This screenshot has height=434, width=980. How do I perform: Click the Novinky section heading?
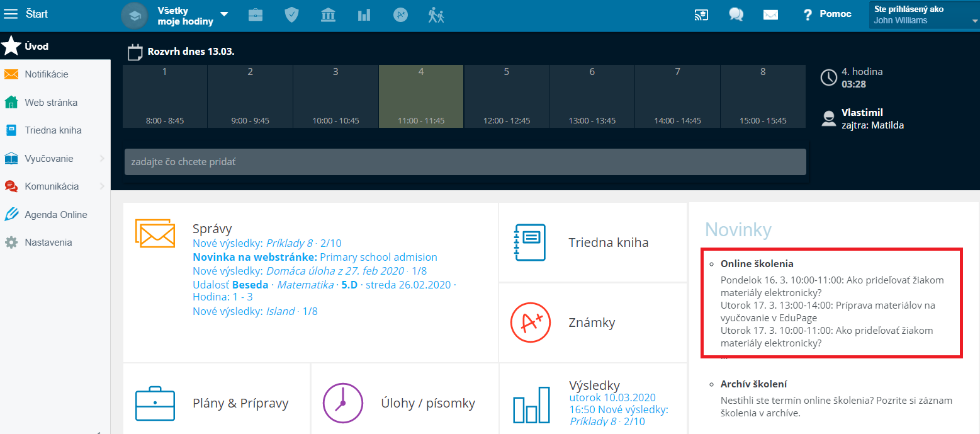(x=738, y=229)
